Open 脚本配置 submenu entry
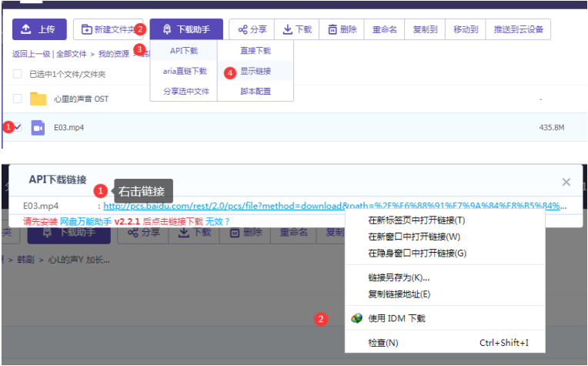Screen dimensions: 588x366 256,91
